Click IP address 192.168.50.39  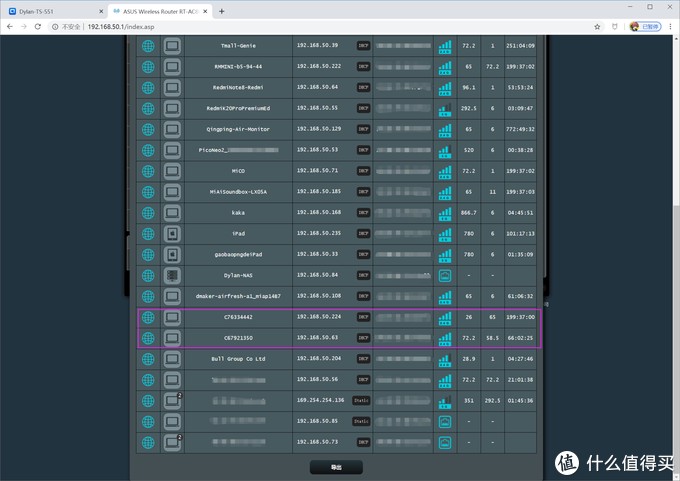click(x=317, y=45)
